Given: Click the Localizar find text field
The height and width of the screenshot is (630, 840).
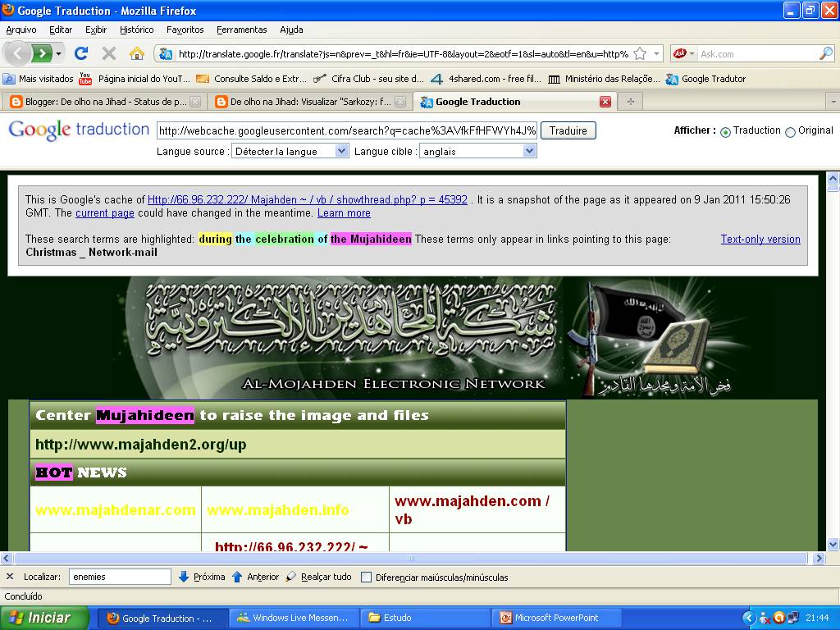Looking at the screenshot, I should [120, 577].
